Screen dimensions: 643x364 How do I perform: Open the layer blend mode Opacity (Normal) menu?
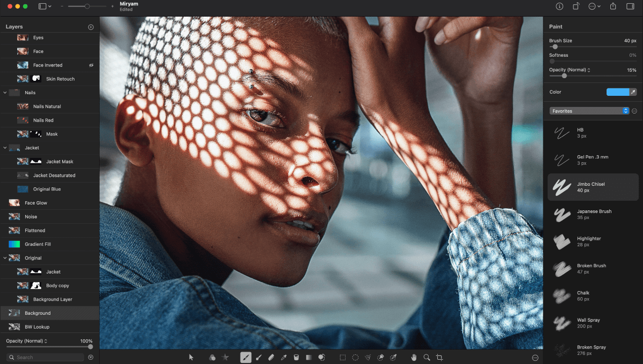point(27,341)
